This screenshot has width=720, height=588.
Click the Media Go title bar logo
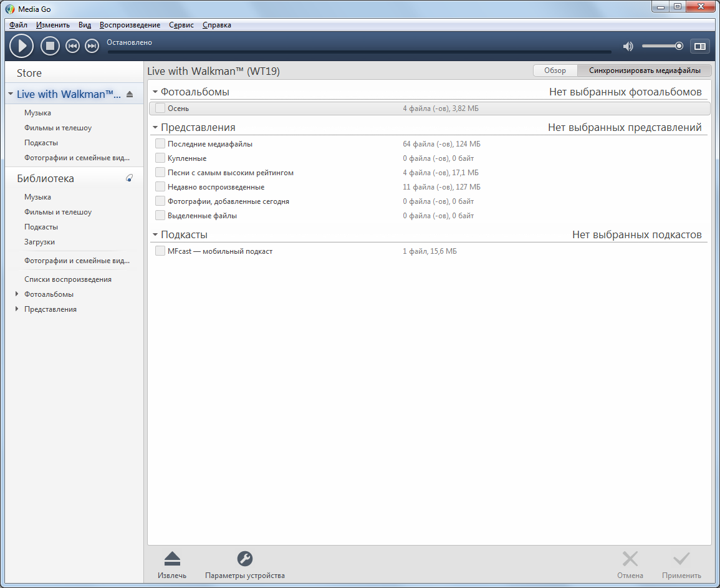pyautogui.click(x=10, y=9)
